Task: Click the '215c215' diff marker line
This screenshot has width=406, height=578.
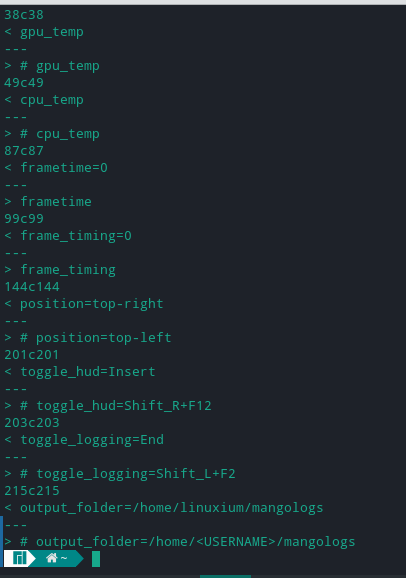Action: (32, 491)
